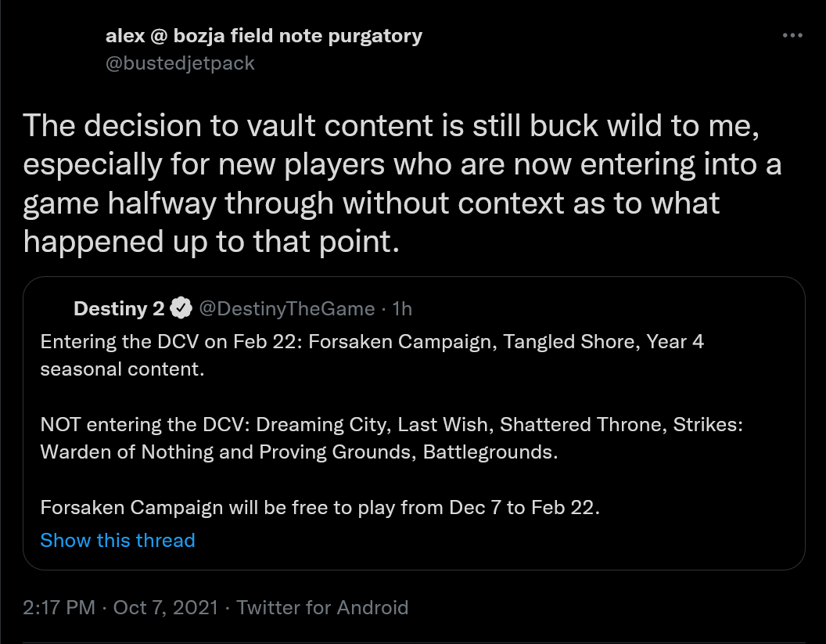Image resolution: width=826 pixels, height=644 pixels.
Task: Open the @DestinyTheGame handle in quoted tweet
Action: point(286,308)
